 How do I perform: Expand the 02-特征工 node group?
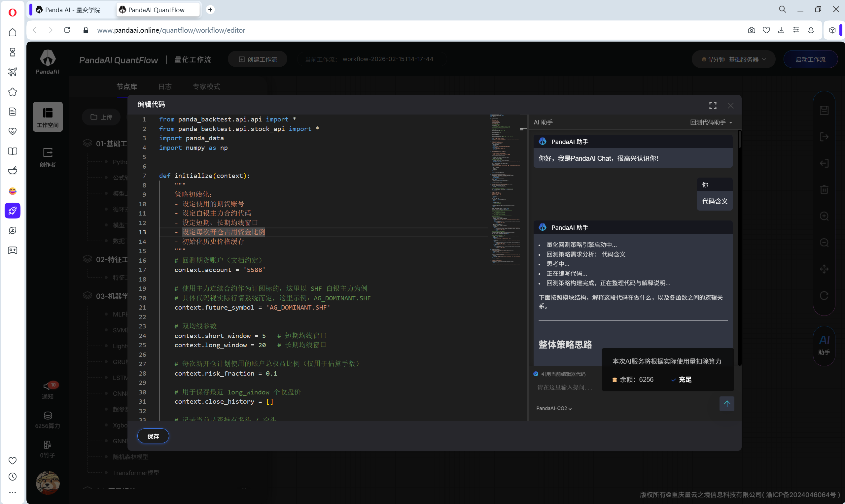coord(106,259)
